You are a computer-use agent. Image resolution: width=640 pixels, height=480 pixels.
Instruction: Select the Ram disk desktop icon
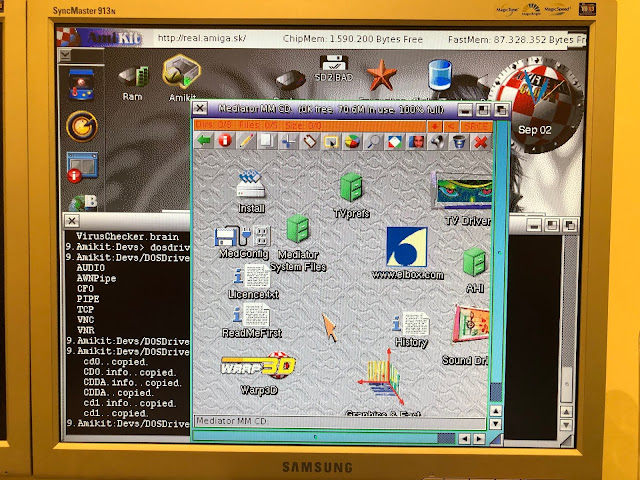[133, 84]
